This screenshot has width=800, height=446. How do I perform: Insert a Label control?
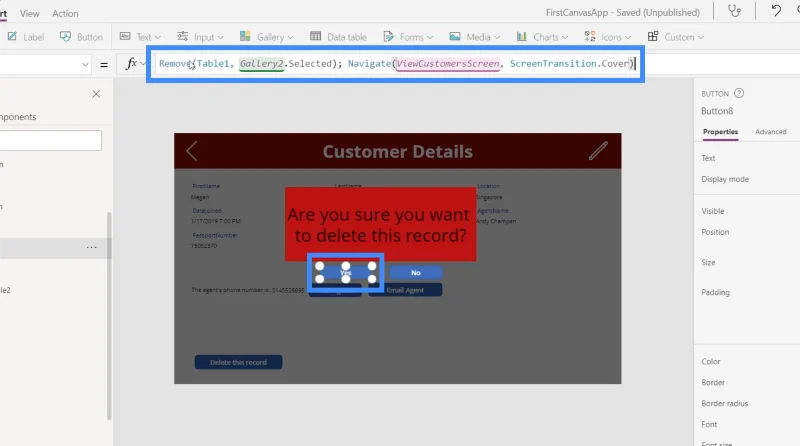coord(26,37)
